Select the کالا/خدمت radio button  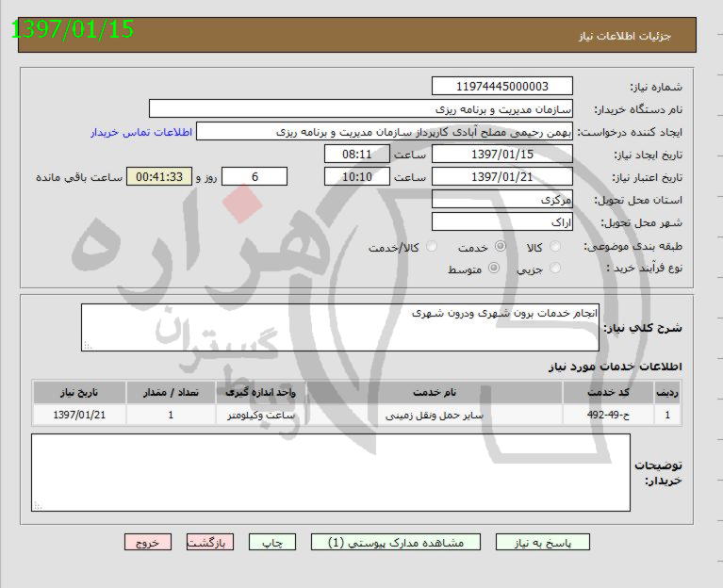coord(432,247)
